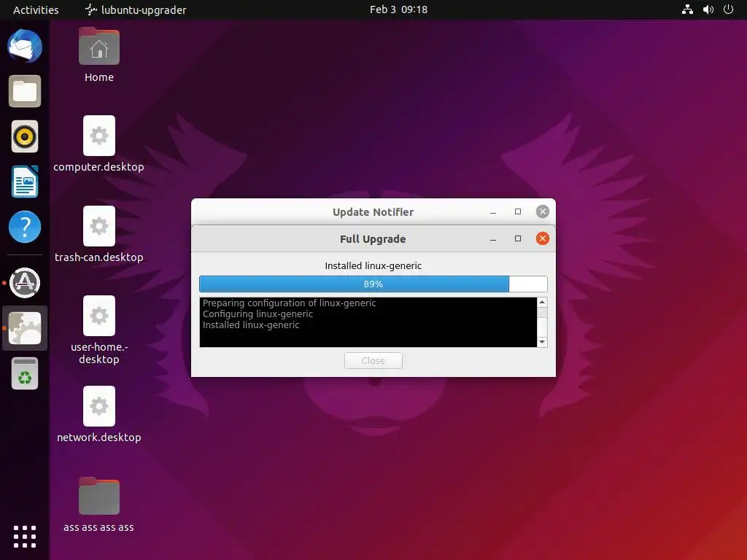The width and height of the screenshot is (747, 560).
Task: Open the lubuntu-upgrader app menu
Action: 136,9
